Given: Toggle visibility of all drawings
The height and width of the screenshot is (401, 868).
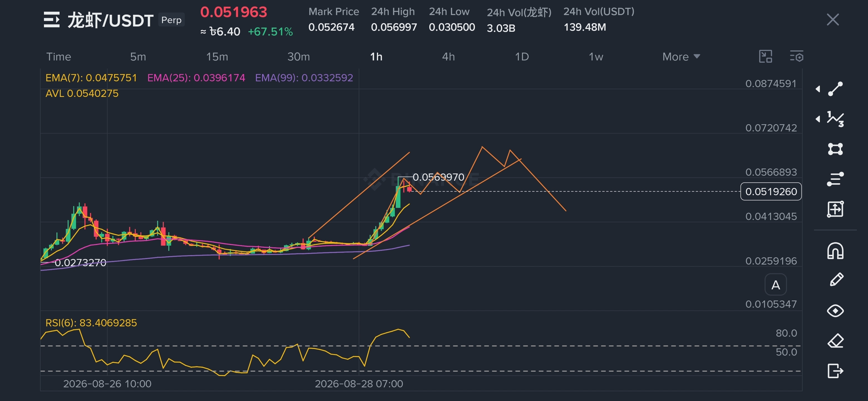Looking at the screenshot, I should tap(835, 310).
